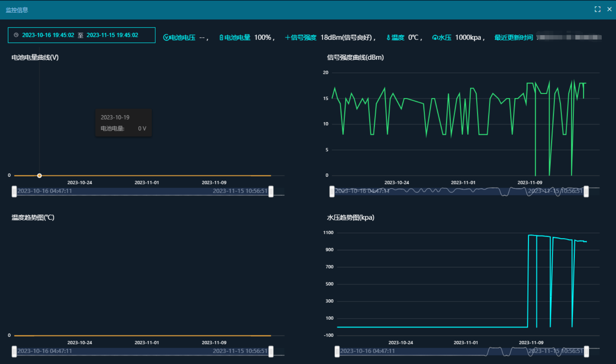
Task: Click the 电池电压 label in status bar
Action: pos(182,37)
